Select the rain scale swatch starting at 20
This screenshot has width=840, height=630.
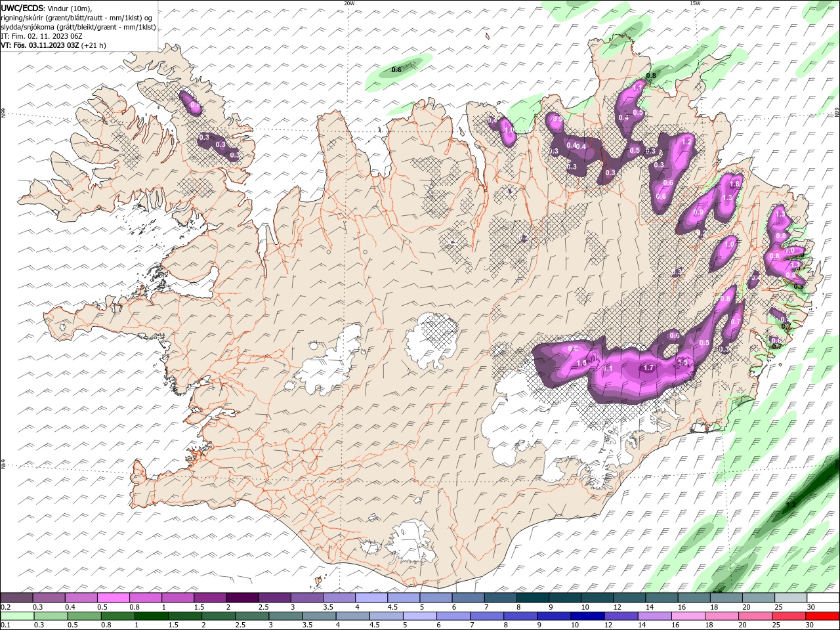click(755, 616)
